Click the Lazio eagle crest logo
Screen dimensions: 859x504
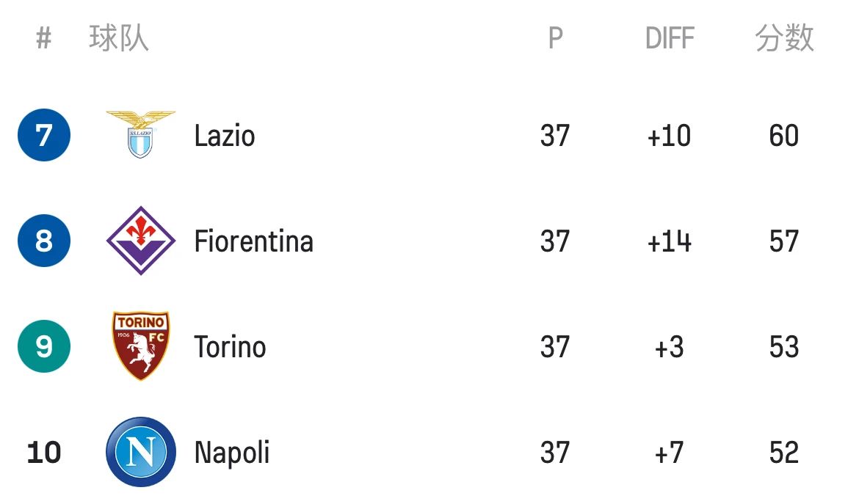[x=141, y=134]
